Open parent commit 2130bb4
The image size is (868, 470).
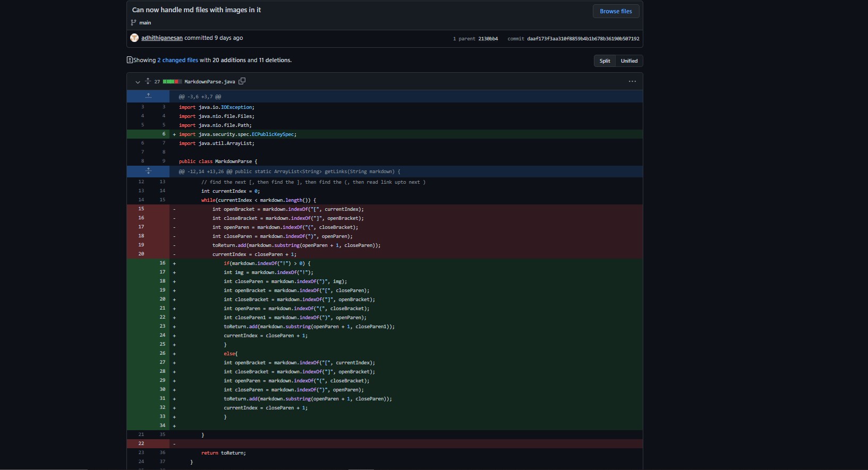[x=488, y=39]
